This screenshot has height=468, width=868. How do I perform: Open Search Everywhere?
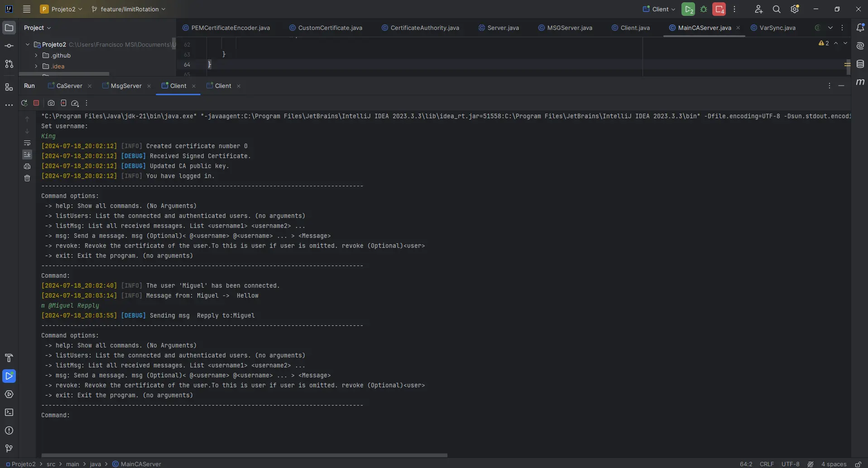pyautogui.click(x=777, y=9)
